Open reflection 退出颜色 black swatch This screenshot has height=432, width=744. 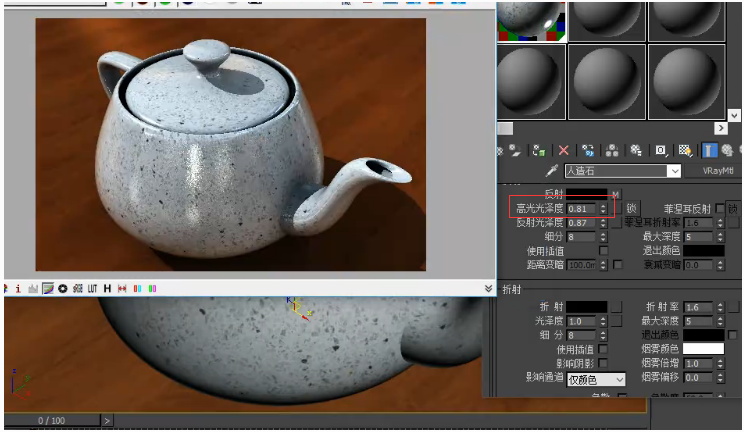[704, 250]
